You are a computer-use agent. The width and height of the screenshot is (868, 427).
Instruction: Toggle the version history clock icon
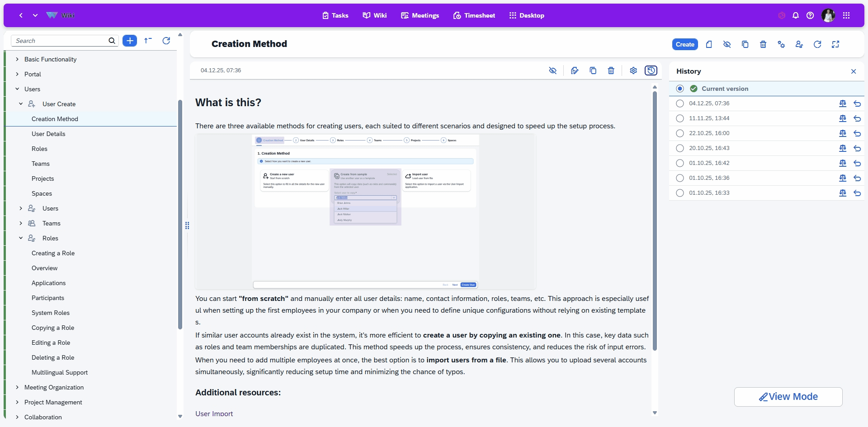651,70
